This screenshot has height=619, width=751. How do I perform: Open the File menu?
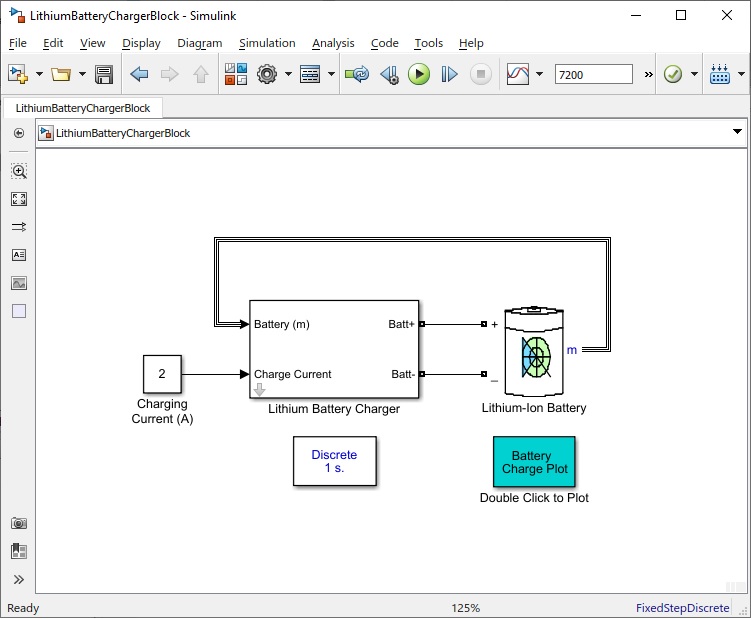pyautogui.click(x=18, y=43)
